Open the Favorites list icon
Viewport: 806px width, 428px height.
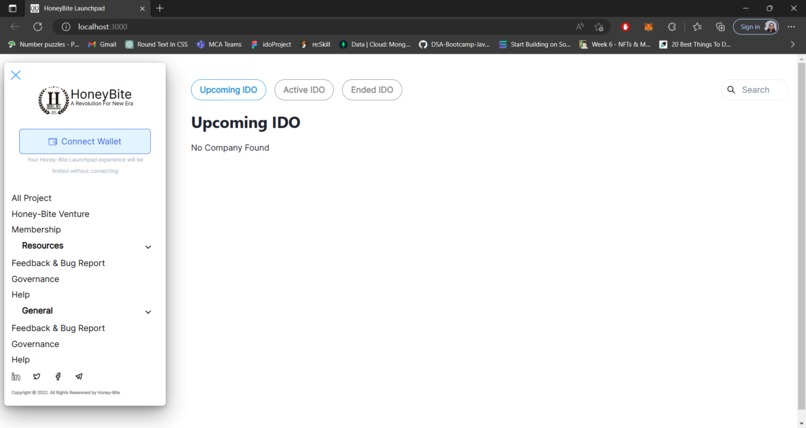coord(697,27)
